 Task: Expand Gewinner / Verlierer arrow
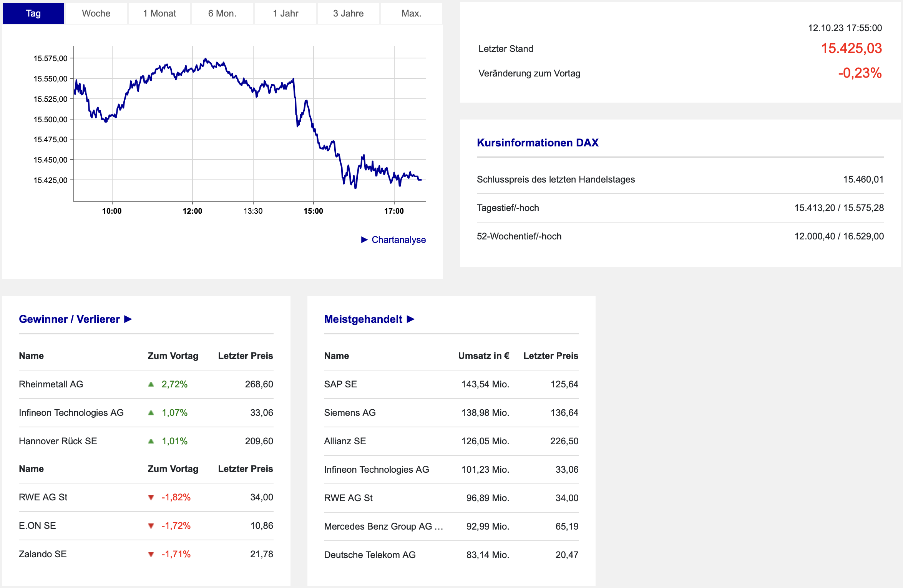coord(128,319)
